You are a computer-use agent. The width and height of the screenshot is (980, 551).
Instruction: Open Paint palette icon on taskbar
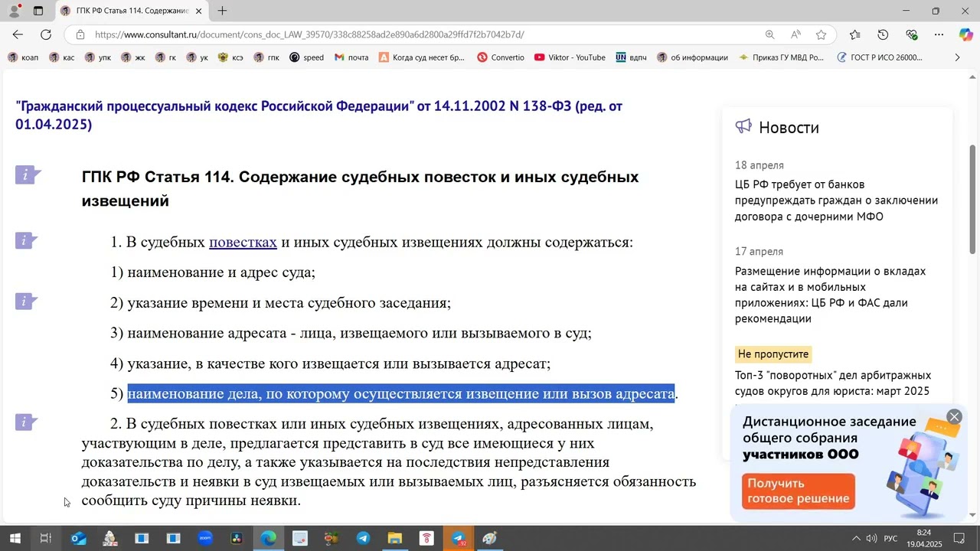coord(490,538)
